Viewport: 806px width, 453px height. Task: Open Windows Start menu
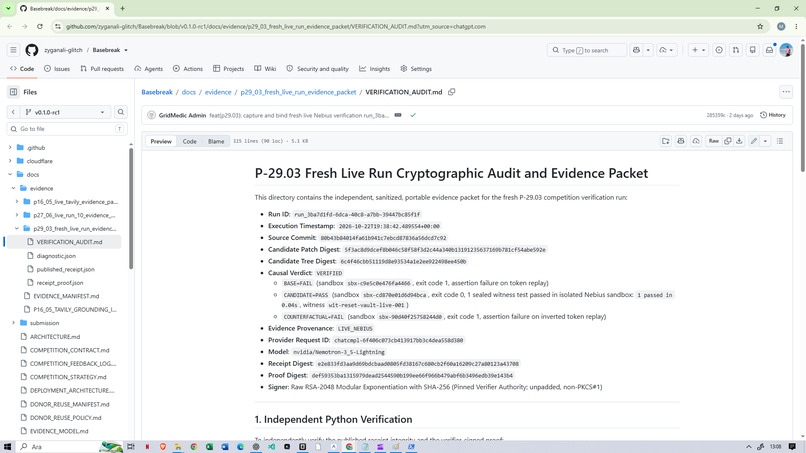pyautogui.click(x=7, y=446)
